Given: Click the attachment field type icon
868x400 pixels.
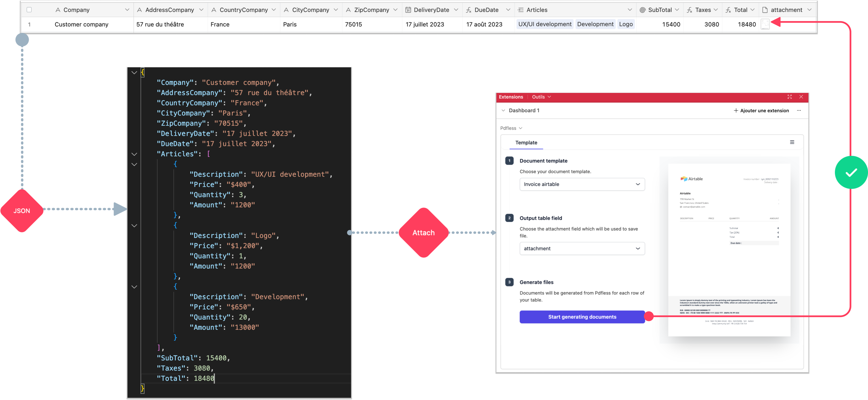Looking at the screenshot, I should point(765,10).
